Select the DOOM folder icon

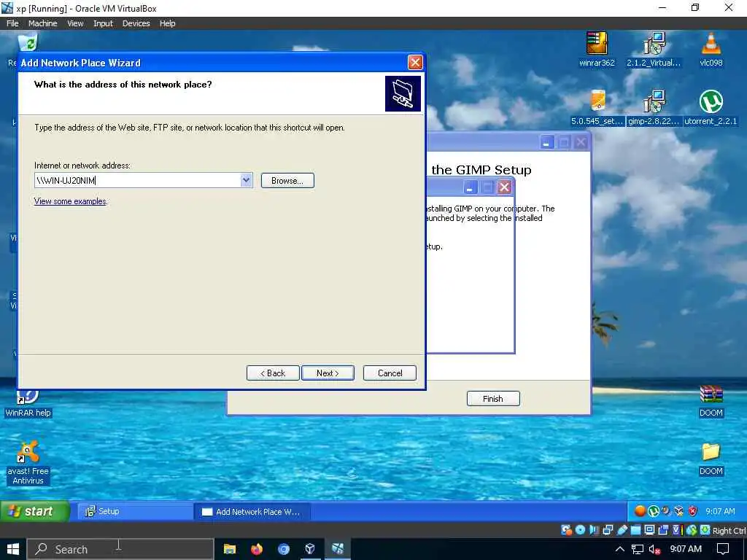pyautogui.click(x=711, y=459)
